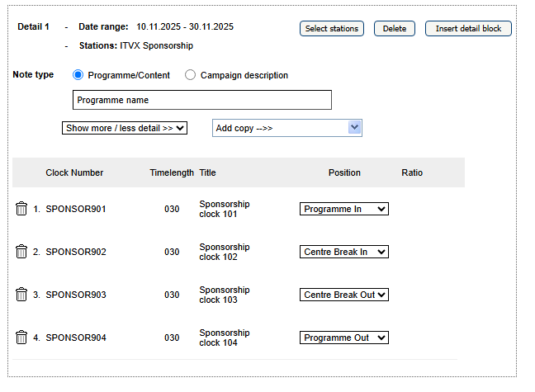The width and height of the screenshot is (535, 392).
Task: Open Centre Break Out position dropdown
Action: [x=343, y=295]
